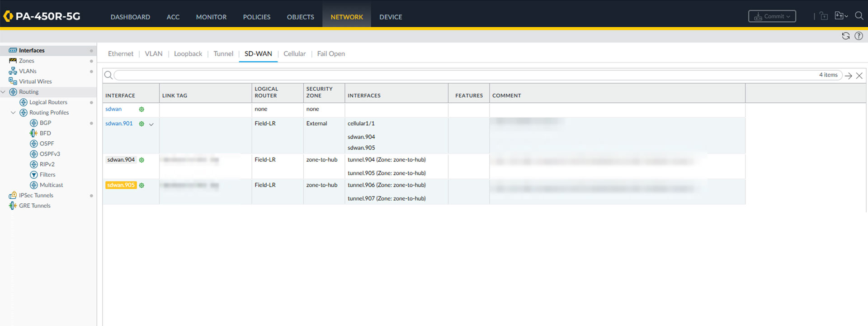Click the refresh icon in the toolbar
Viewport: 868px width, 326px height.
[x=845, y=36]
